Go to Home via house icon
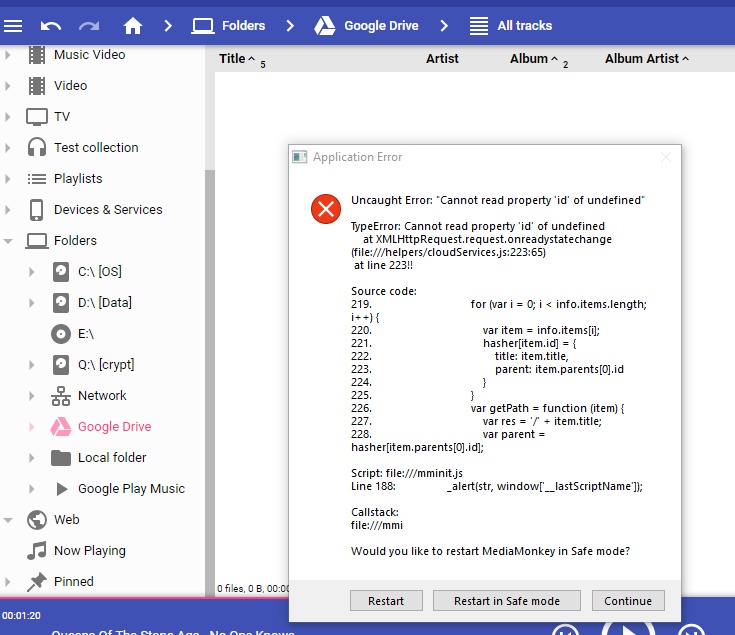 coord(133,25)
